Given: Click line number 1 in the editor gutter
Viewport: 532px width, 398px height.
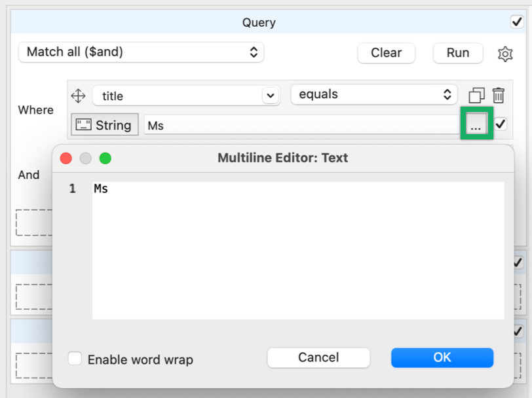Looking at the screenshot, I should click(x=71, y=189).
